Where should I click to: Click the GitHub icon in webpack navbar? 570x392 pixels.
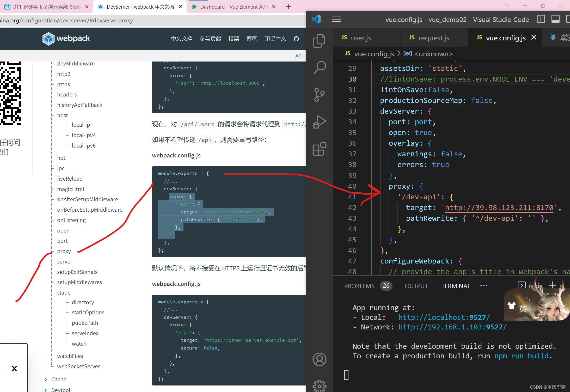click(x=296, y=39)
